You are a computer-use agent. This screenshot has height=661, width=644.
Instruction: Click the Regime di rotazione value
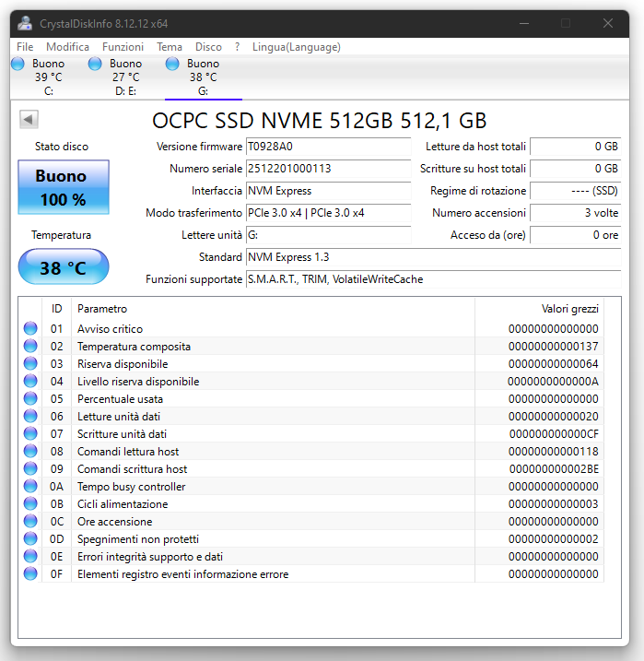576,191
